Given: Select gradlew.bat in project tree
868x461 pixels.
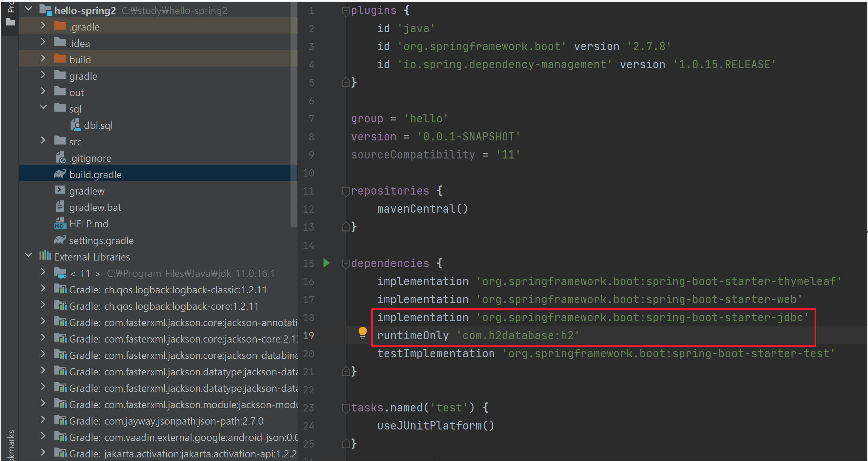Looking at the screenshot, I should (x=95, y=207).
